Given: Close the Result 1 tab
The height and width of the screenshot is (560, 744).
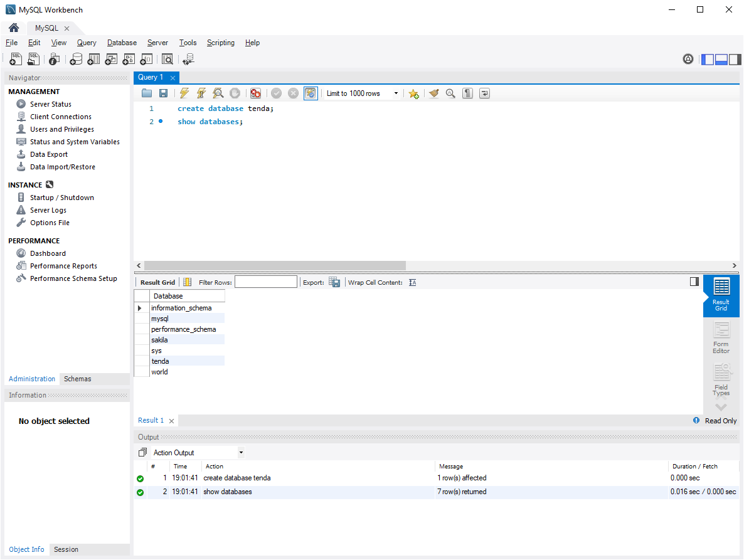Looking at the screenshot, I should [x=171, y=421].
